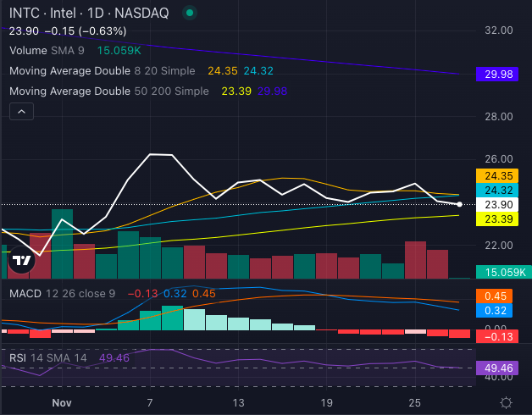Click the TradingView logo on the chart
Image resolution: width=532 pixels, height=415 pixels.
click(20, 263)
